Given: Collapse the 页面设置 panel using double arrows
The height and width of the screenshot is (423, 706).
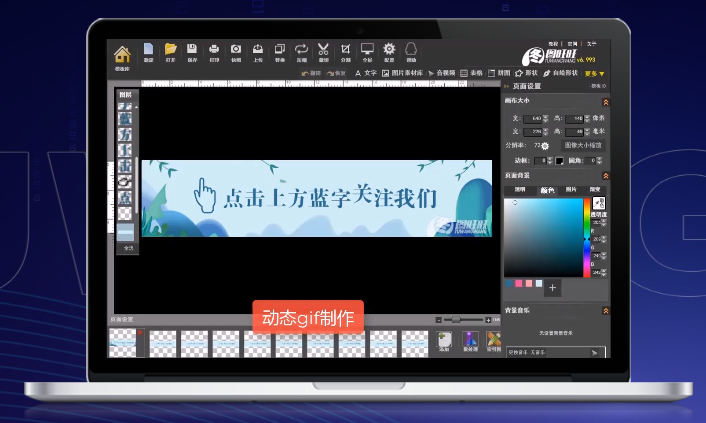Looking at the screenshot, I should click(506, 86).
